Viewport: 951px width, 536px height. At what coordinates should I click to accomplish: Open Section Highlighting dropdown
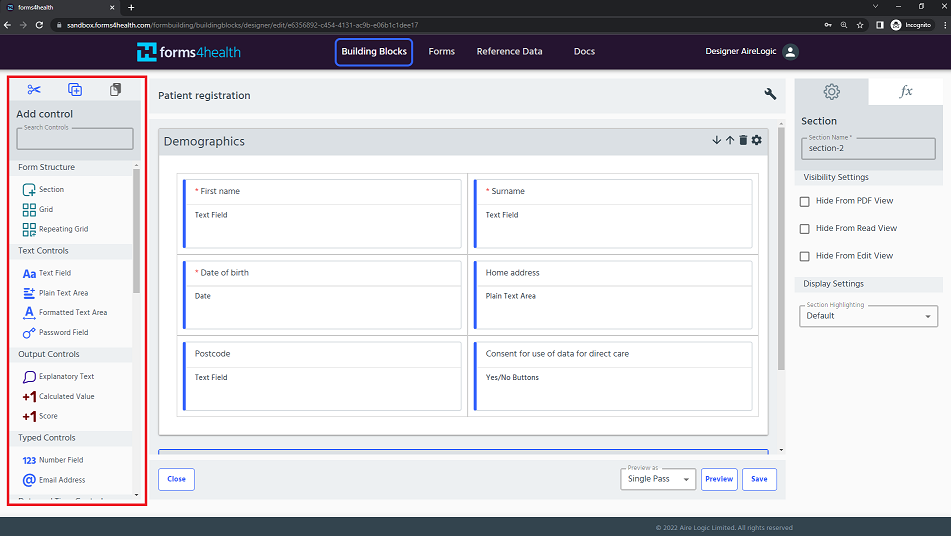pos(868,316)
